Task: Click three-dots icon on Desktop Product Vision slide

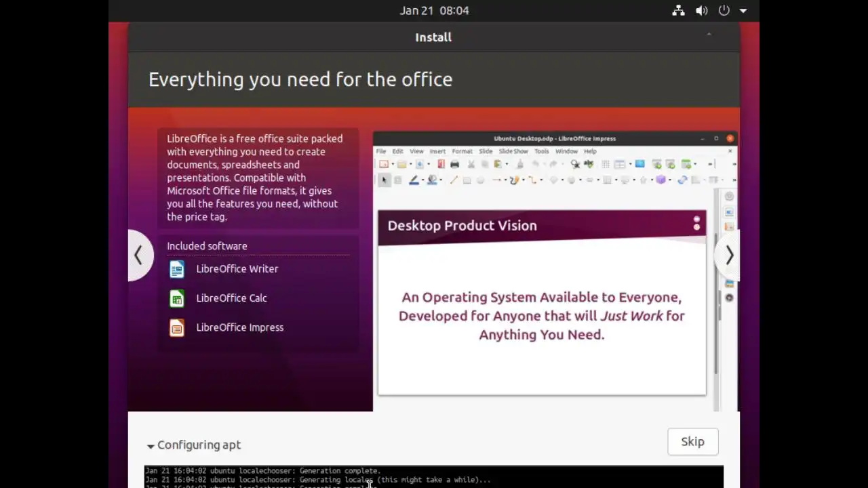Action: tap(696, 224)
